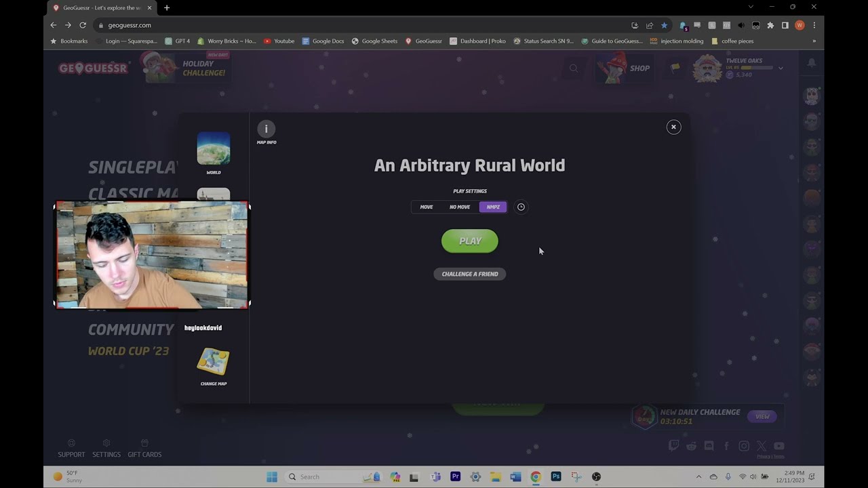The height and width of the screenshot is (488, 868).
Task: Bookmark this page with star icon
Action: pyautogui.click(x=664, y=25)
